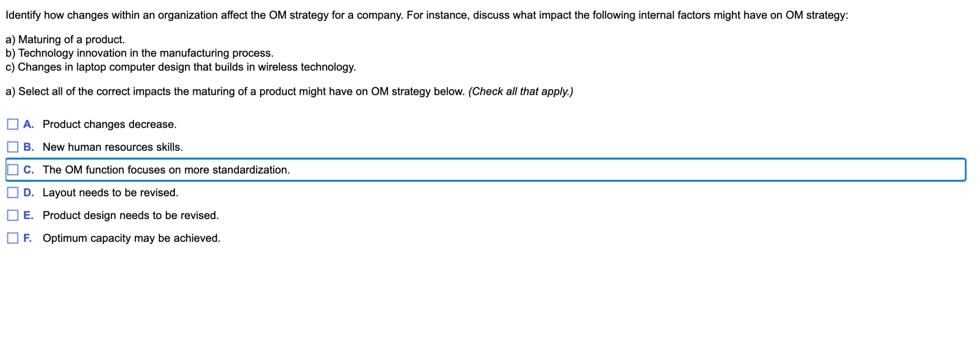Select the label 'The OM function focuses on more standardization'
The height and width of the screenshot is (358, 980).
tap(166, 170)
